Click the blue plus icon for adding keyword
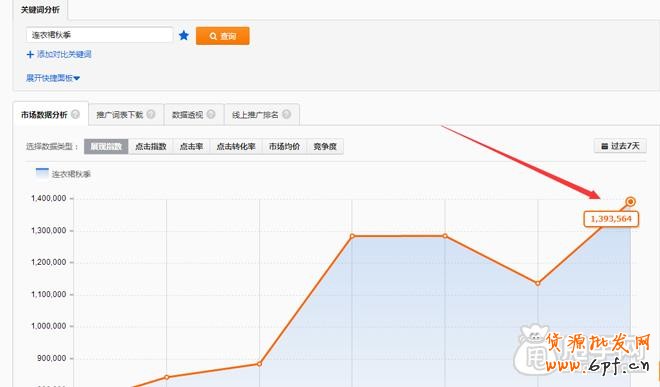660x387 pixels. (30, 54)
